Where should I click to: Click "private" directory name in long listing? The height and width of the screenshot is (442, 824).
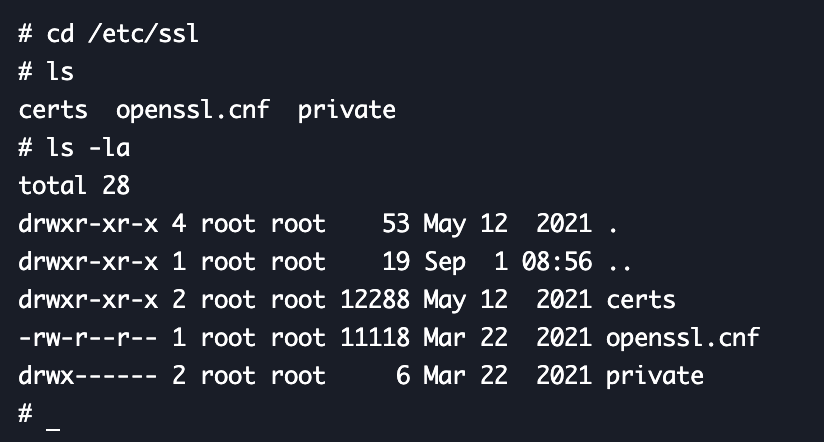click(655, 376)
